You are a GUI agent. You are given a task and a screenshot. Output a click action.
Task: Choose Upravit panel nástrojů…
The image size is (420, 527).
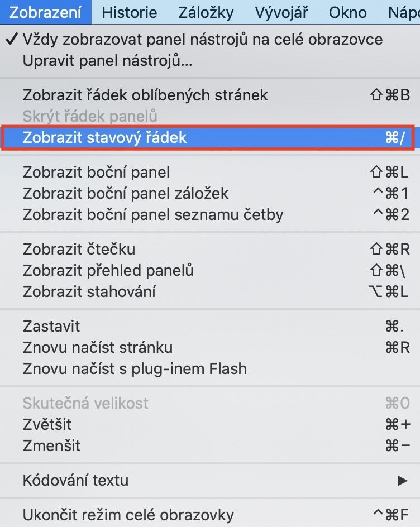tap(108, 61)
